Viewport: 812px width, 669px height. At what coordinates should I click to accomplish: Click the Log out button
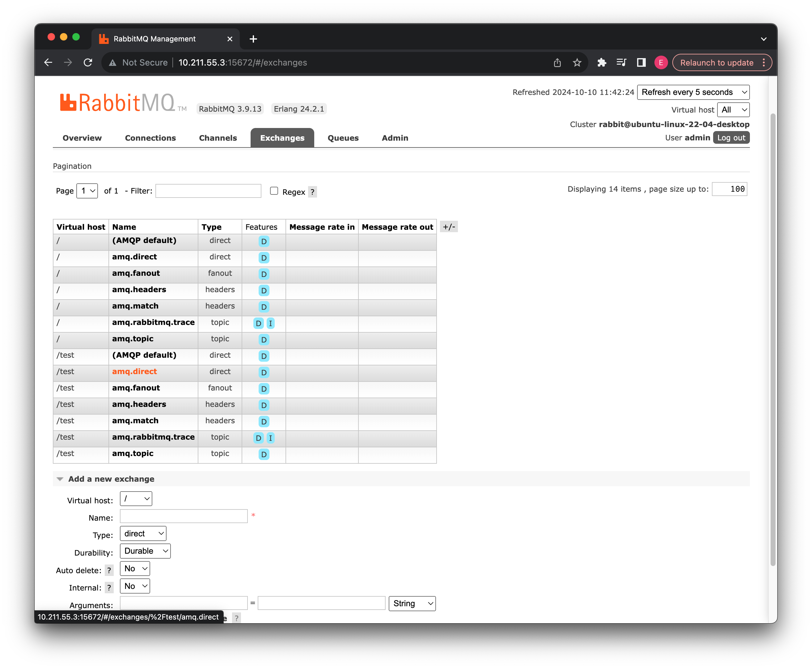[731, 138]
